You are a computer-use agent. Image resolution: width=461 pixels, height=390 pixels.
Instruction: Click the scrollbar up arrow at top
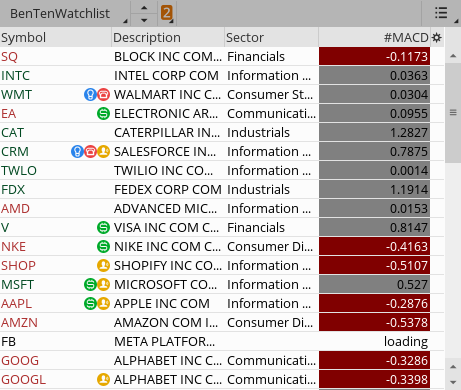pyautogui.click(x=453, y=56)
